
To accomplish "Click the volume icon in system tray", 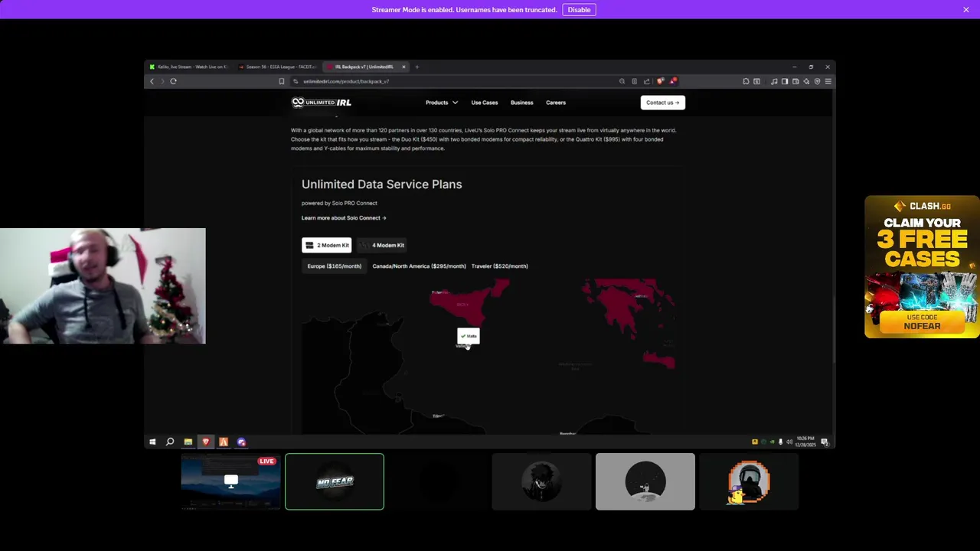I will tap(789, 442).
